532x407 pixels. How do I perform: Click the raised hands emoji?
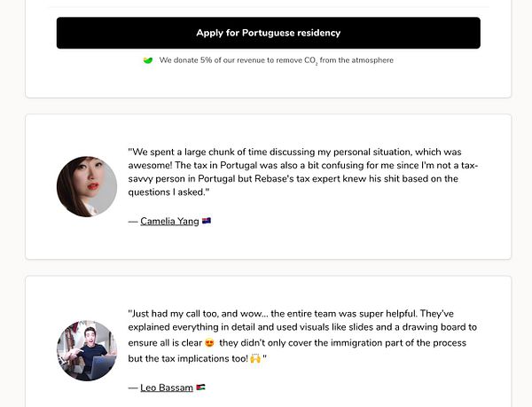254,359
